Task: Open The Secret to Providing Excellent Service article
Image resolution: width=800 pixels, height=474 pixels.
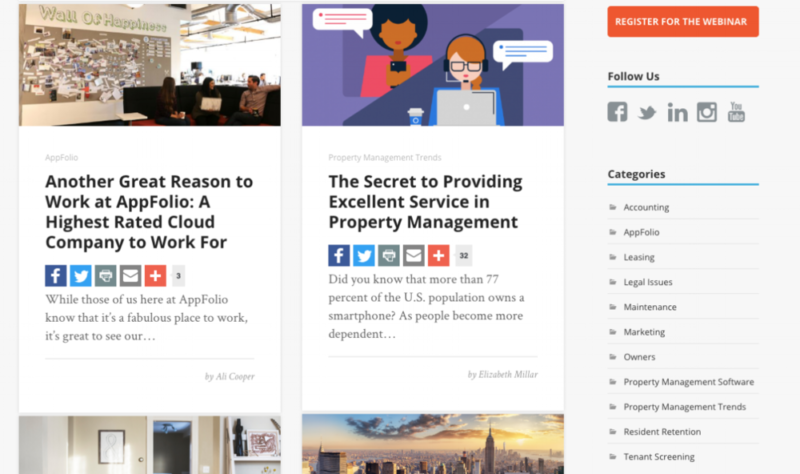Action: click(426, 202)
